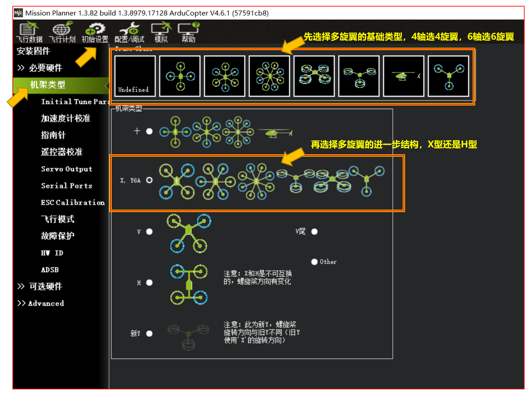Open the 加速度计校准 accelerometer calibration page
This screenshot has height=396, width=532.
[66, 118]
